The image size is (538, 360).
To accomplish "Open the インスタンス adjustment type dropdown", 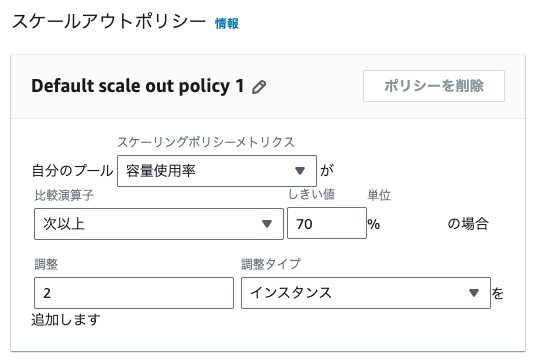I will click(x=366, y=293).
